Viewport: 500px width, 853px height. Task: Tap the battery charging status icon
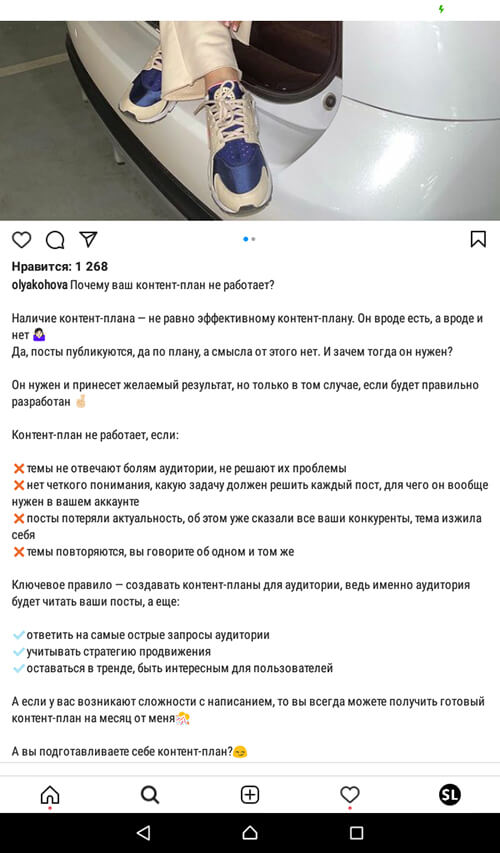coord(441,9)
